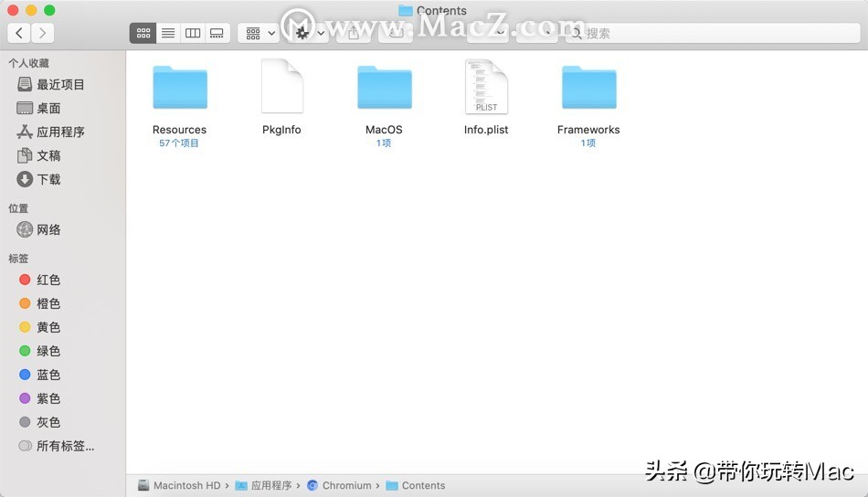The height and width of the screenshot is (497, 868).
Task: Select the 灰色 gray tag
Action: coord(40,422)
